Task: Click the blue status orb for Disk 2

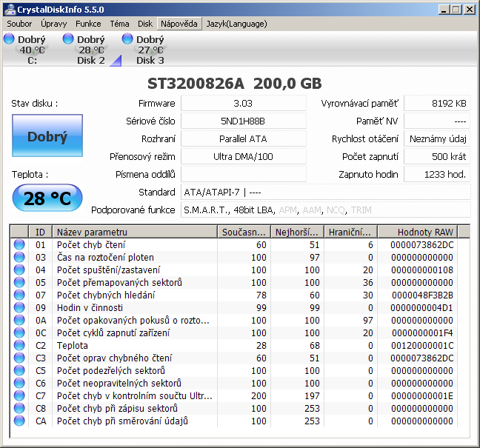Action: pyautogui.click(x=68, y=39)
